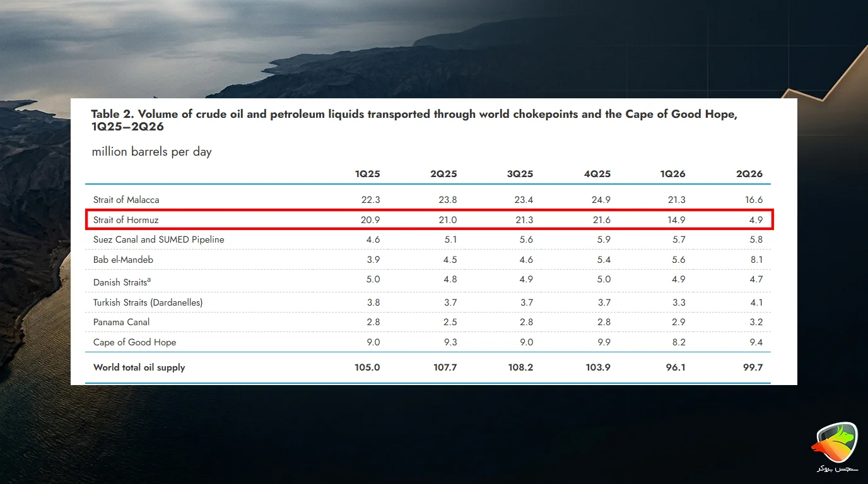Click Strait of Hormuz 4Q25 value 21.6

pyautogui.click(x=602, y=220)
